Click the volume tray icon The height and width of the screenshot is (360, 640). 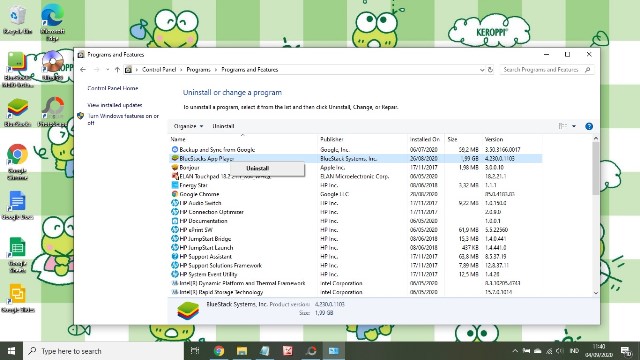560,351
